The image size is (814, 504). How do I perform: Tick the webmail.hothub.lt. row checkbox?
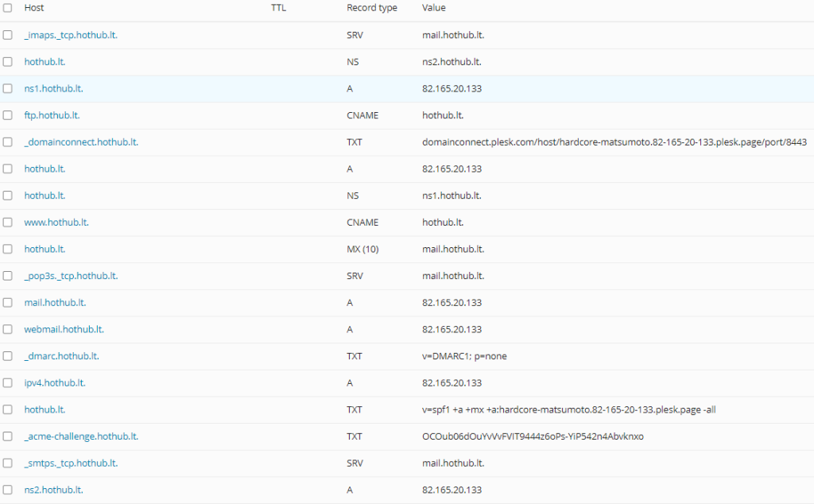7,329
